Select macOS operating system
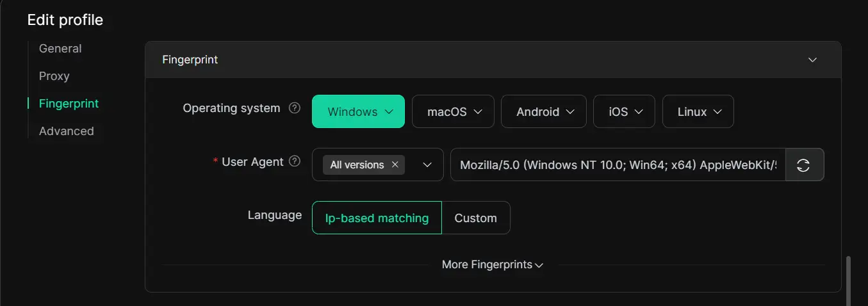 (453, 111)
